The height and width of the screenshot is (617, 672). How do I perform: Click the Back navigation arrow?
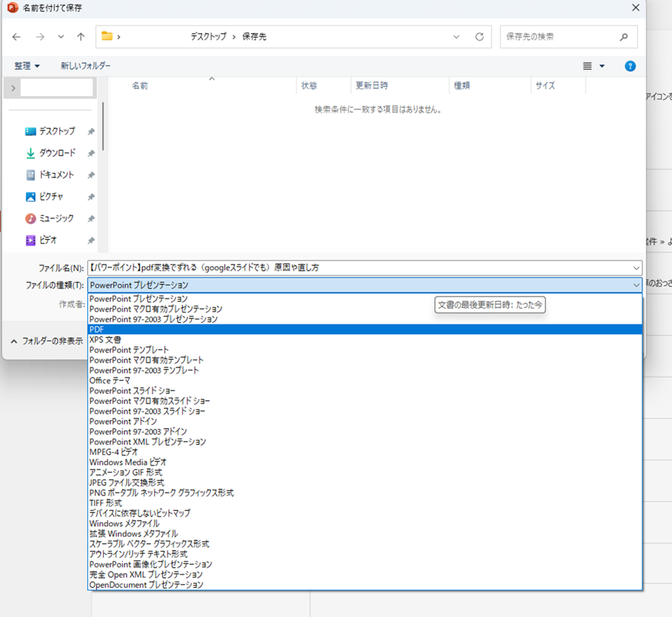[x=17, y=36]
